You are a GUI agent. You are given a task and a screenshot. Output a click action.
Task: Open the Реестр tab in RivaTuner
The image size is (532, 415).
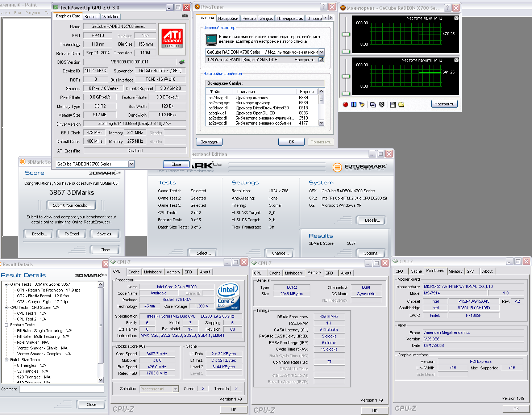click(x=249, y=18)
